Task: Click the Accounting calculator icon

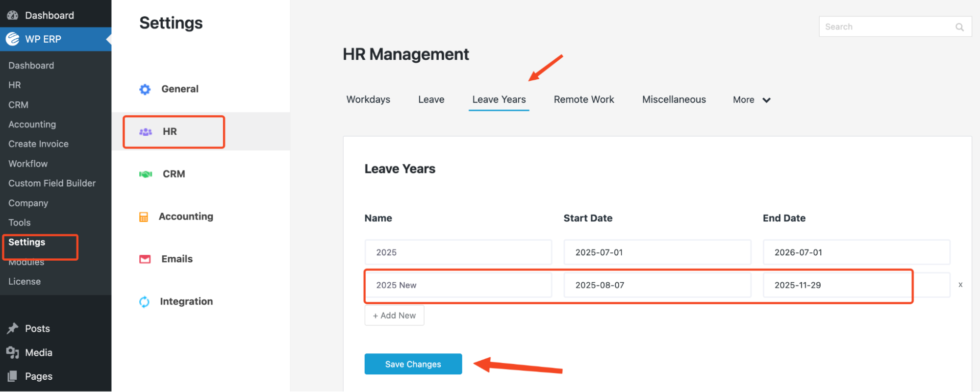Action: (144, 217)
